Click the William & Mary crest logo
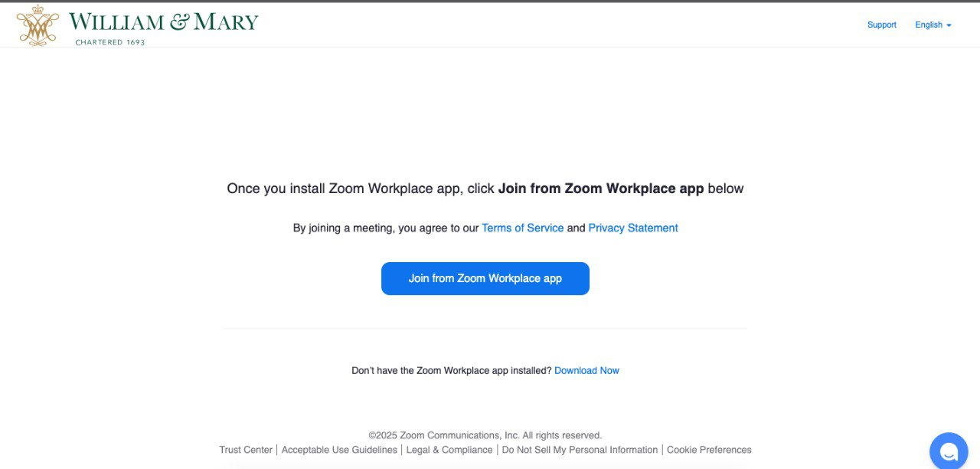Viewport: 980px width, 469px height. (x=38, y=25)
